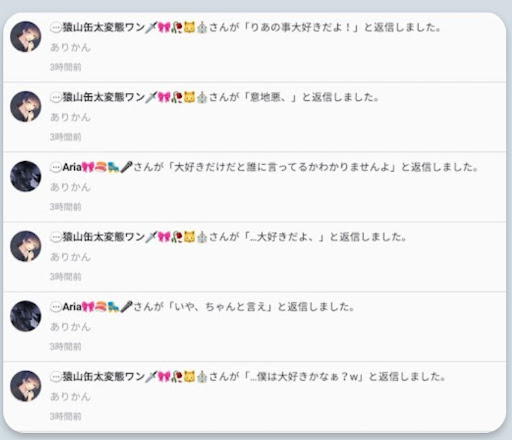Click the username Aria in the 「いや、ちゃんと言え」 notification

(x=72, y=307)
